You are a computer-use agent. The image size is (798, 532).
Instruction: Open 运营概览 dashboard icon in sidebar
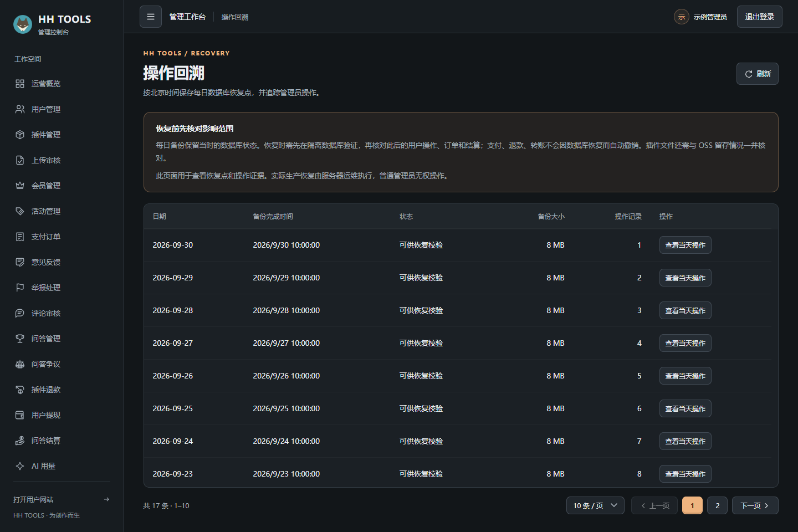20,84
